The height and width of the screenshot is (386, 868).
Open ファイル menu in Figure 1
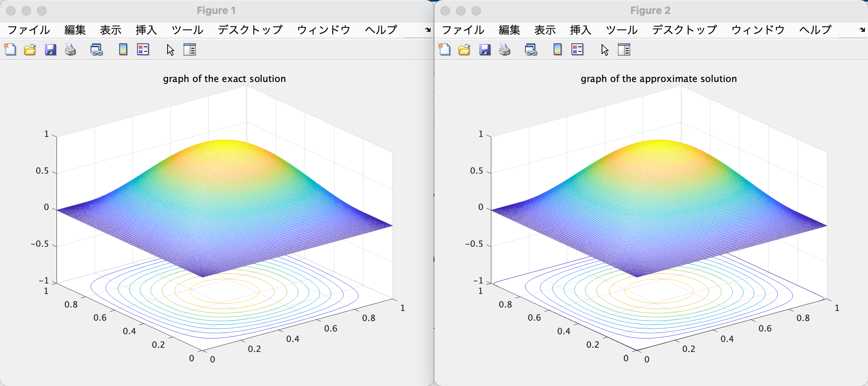(x=29, y=30)
